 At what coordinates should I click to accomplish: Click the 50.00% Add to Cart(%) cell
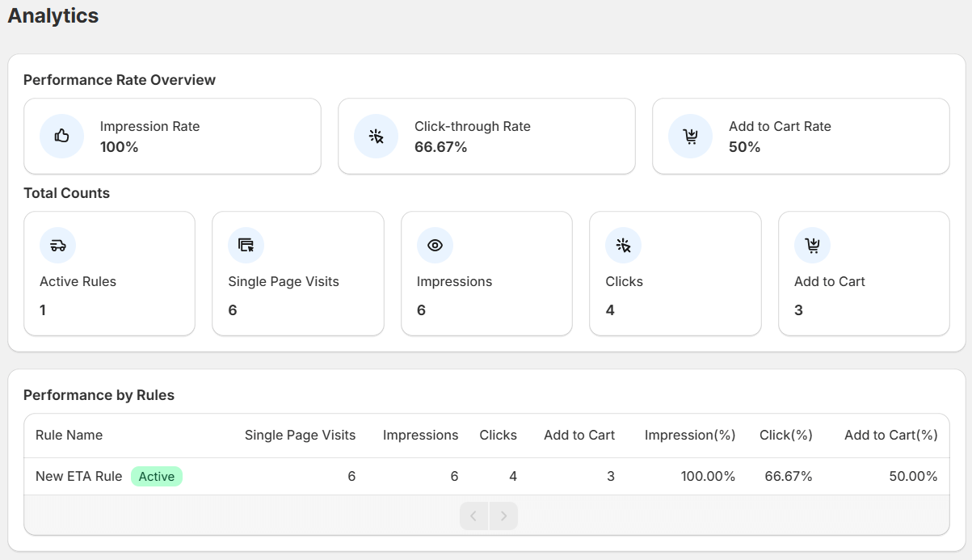pos(914,476)
